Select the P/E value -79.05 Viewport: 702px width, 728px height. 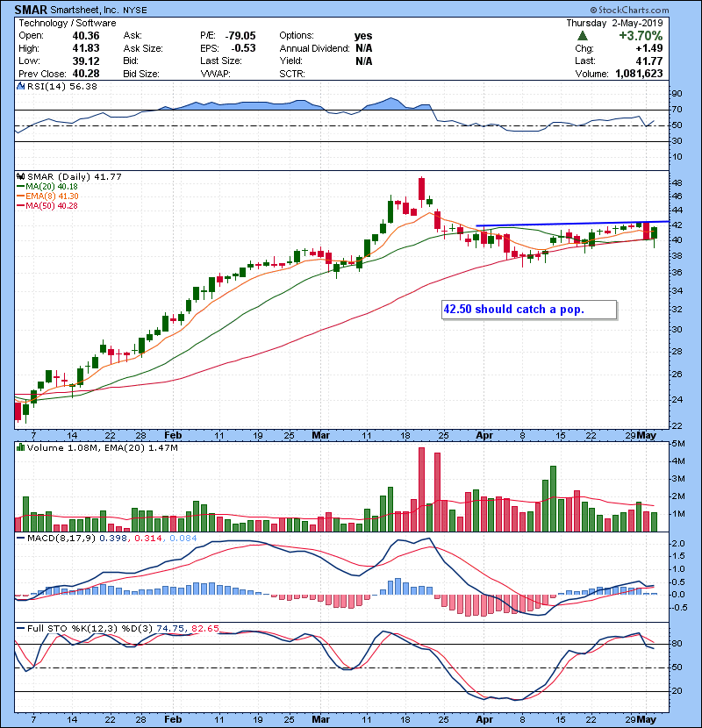[240, 36]
